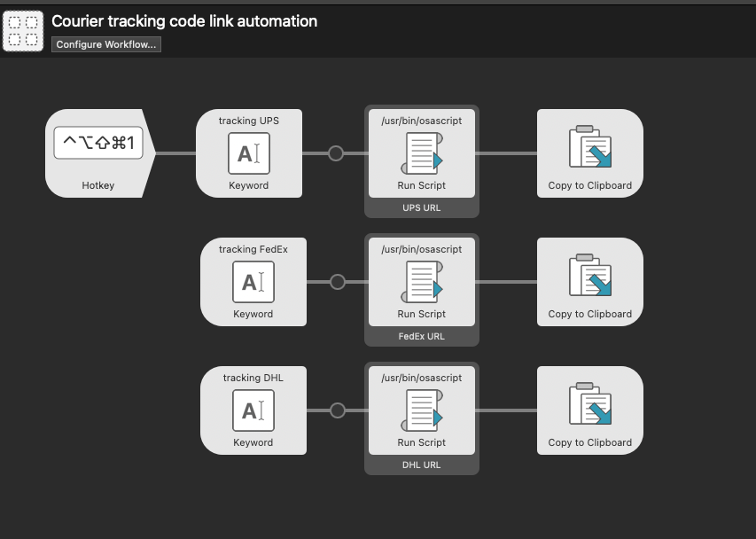Click the hotkey combination field

click(x=98, y=143)
